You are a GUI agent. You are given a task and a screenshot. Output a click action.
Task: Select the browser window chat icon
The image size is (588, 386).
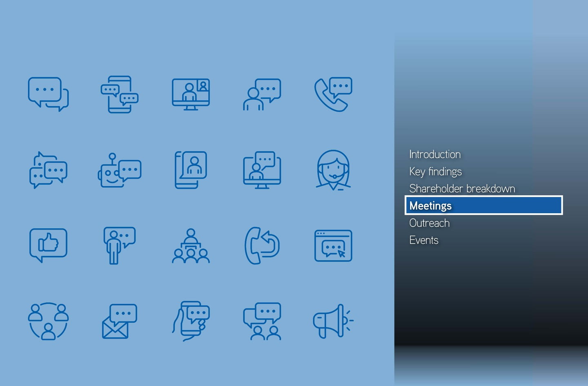[x=333, y=245]
